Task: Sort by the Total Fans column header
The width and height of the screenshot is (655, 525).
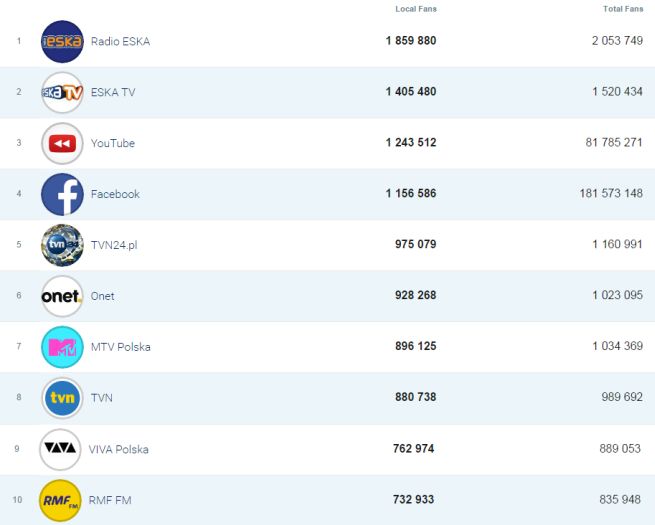Action: 623,9
